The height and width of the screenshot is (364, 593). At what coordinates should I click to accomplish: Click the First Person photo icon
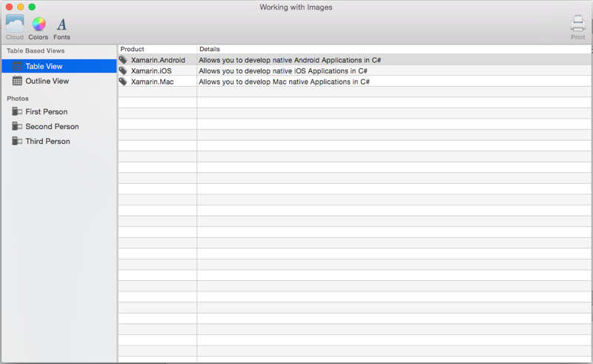tap(18, 112)
